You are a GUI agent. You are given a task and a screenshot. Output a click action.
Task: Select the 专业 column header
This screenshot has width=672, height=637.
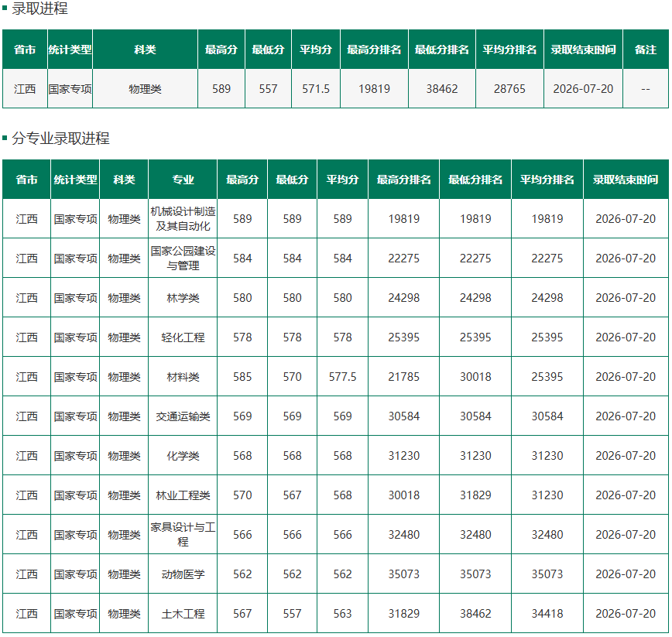pyautogui.click(x=183, y=180)
